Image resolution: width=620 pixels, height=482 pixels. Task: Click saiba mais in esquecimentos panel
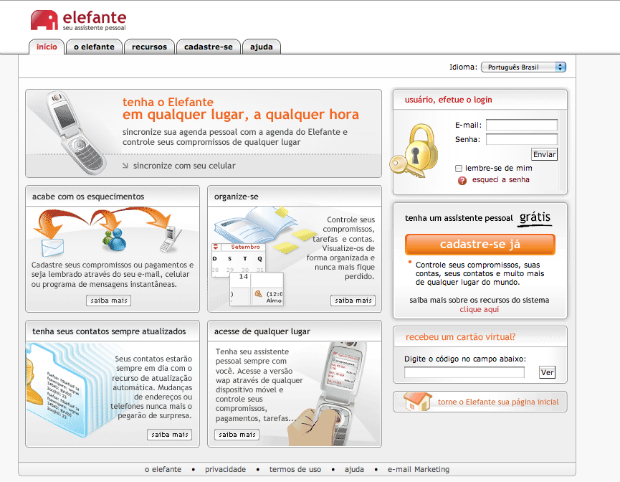pos(108,301)
